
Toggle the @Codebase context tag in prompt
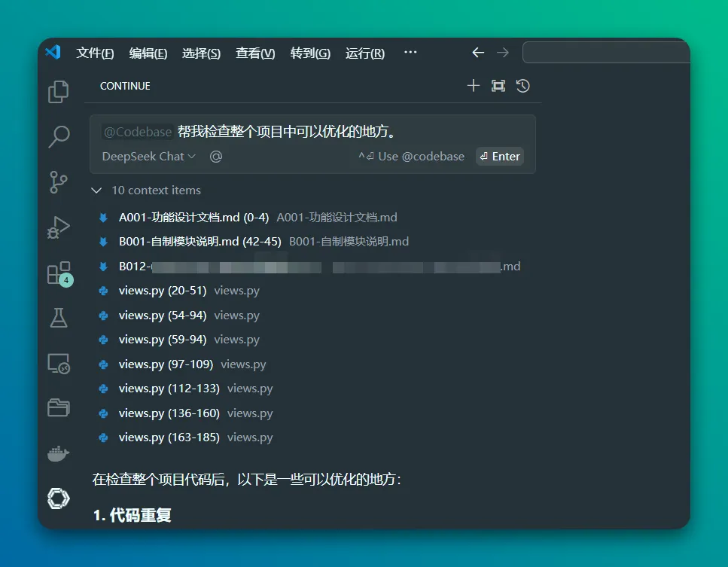138,131
